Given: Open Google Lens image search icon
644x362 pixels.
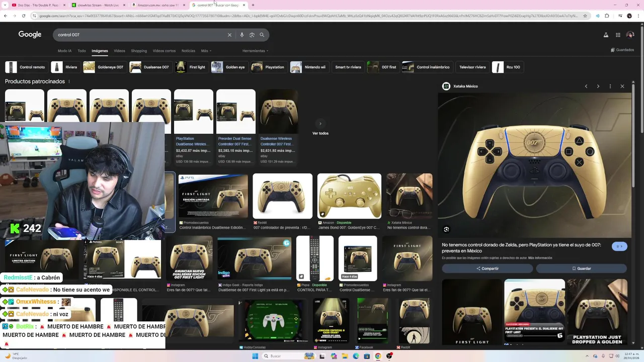Looking at the screenshot, I should click(252, 35).
